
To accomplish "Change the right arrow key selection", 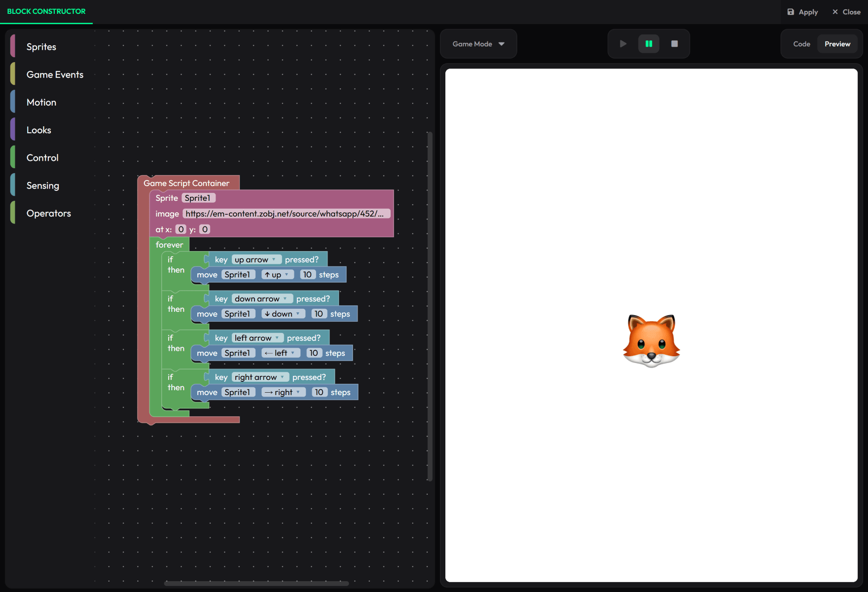I will (260, 377).
